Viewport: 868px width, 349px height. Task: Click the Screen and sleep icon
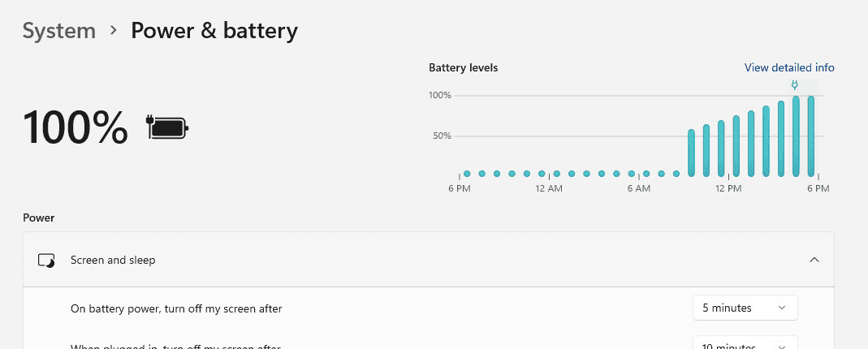click(x=47, y=261)
